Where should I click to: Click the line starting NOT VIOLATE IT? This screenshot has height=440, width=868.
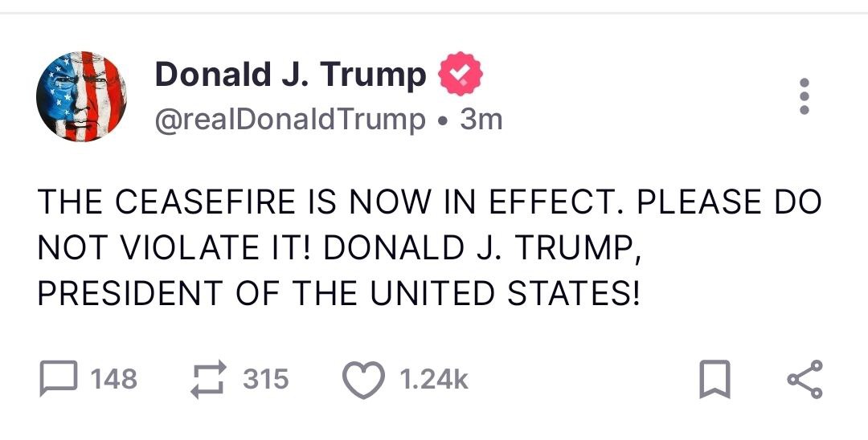338,247
